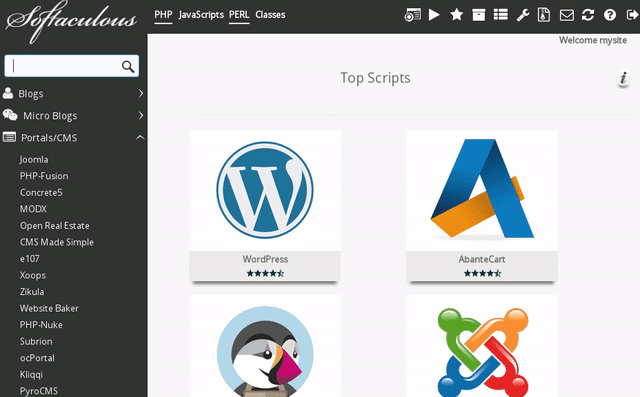The height and width of the screenshot is (397, 640).
Task: Click the play demos icon
Action: 434,15
